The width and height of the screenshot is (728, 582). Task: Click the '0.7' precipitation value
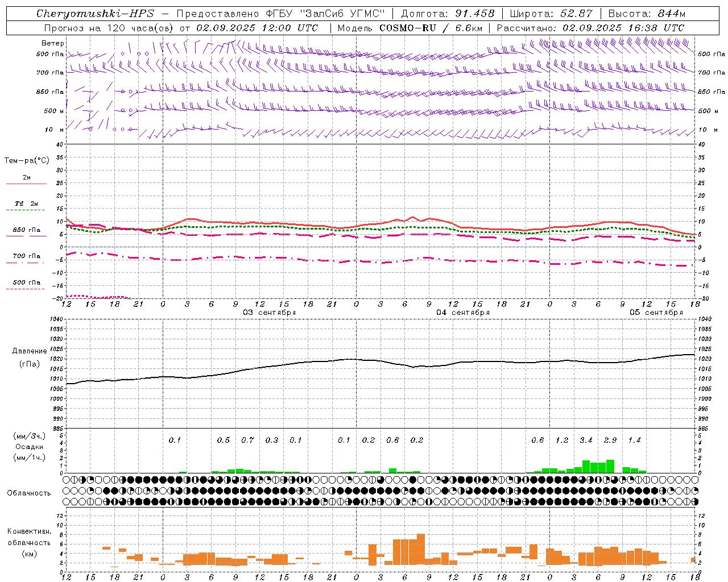pos(247,440)
